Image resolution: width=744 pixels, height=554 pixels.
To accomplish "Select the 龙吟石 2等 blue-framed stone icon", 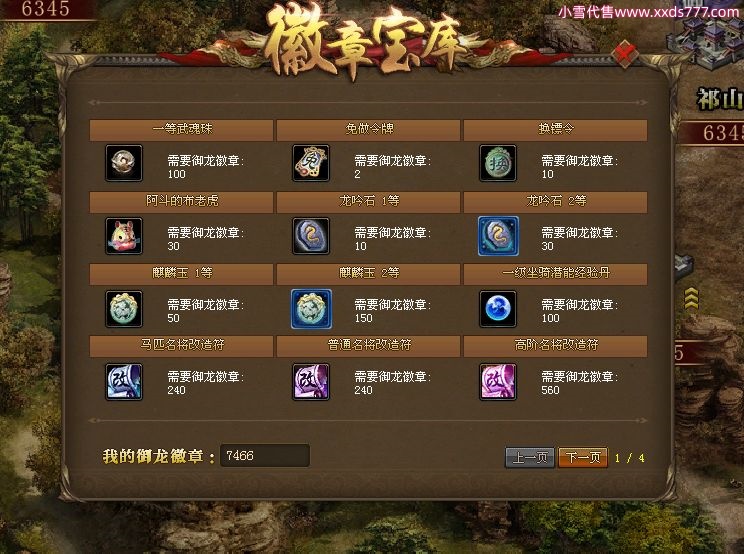I will [498, 236].
